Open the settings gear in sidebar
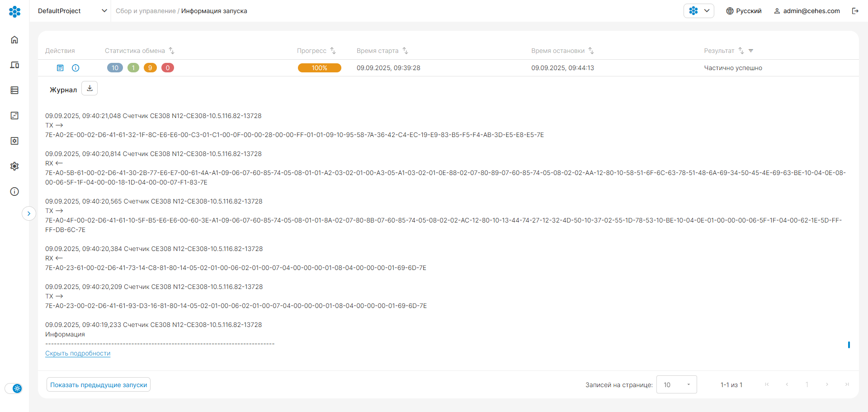 coord(14,166)
